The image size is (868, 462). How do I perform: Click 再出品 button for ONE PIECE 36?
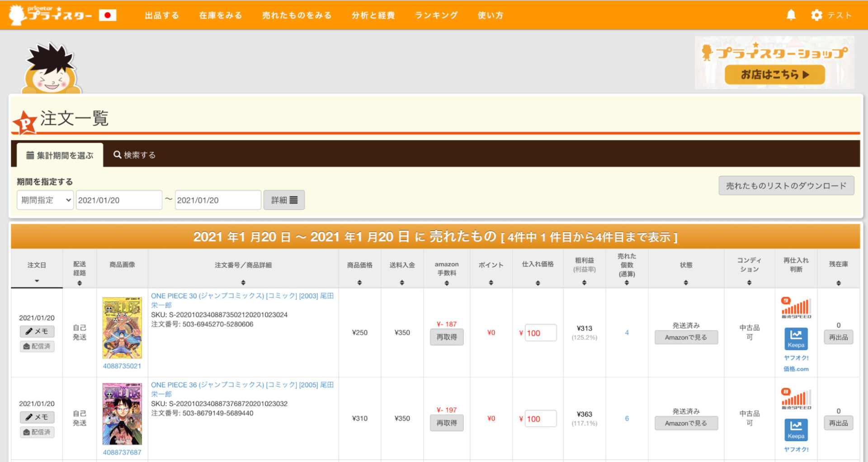839,423
